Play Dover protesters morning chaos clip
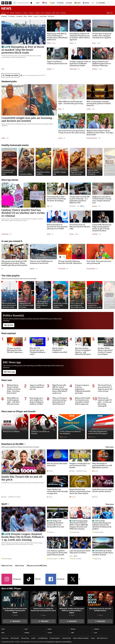 [9, 295]
